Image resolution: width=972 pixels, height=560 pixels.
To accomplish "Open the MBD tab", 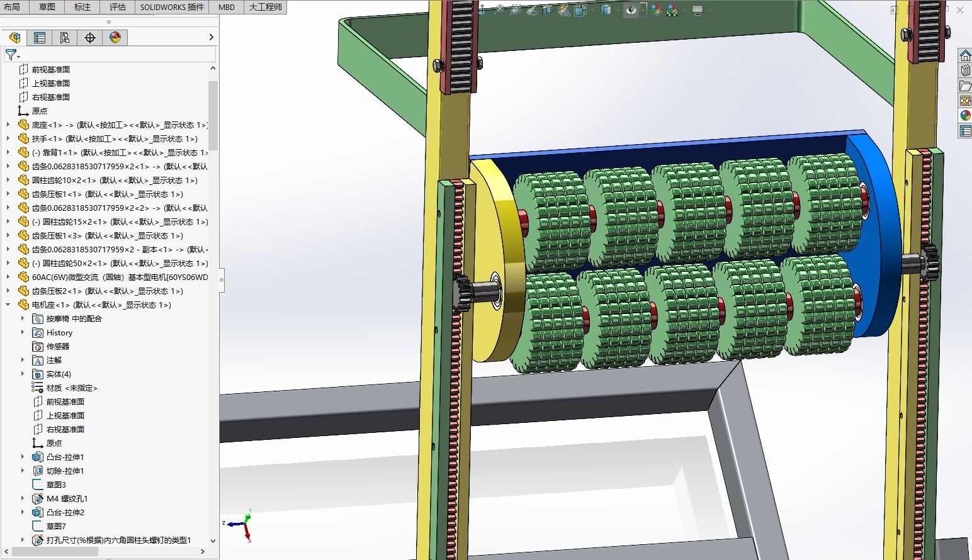I will 227,7.
